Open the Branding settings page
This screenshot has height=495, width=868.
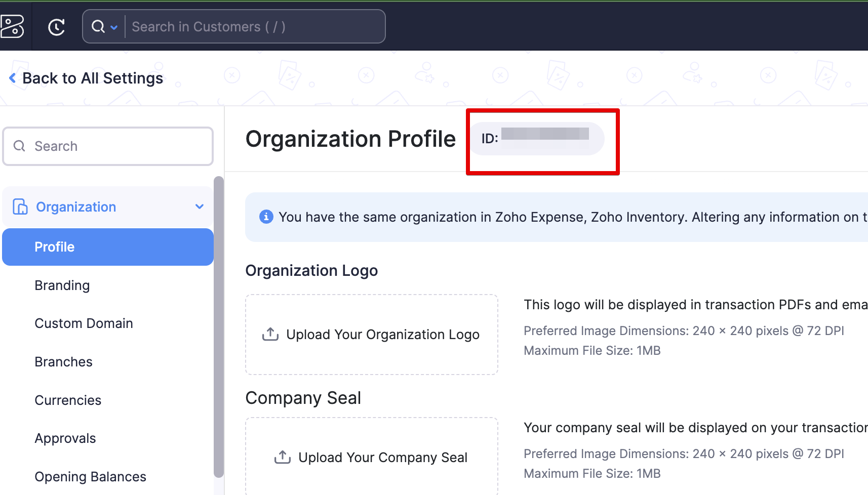pos(62,285)
